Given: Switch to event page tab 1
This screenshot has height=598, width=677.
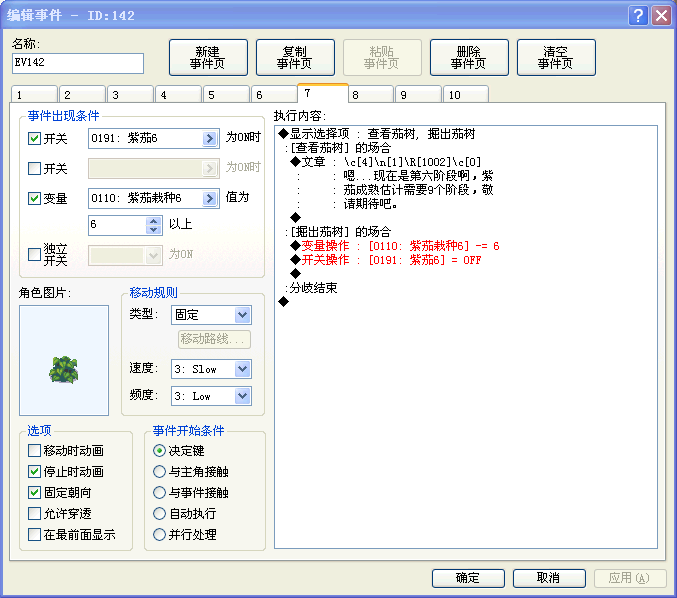Looking at the screenshot, I should [34, 95].
